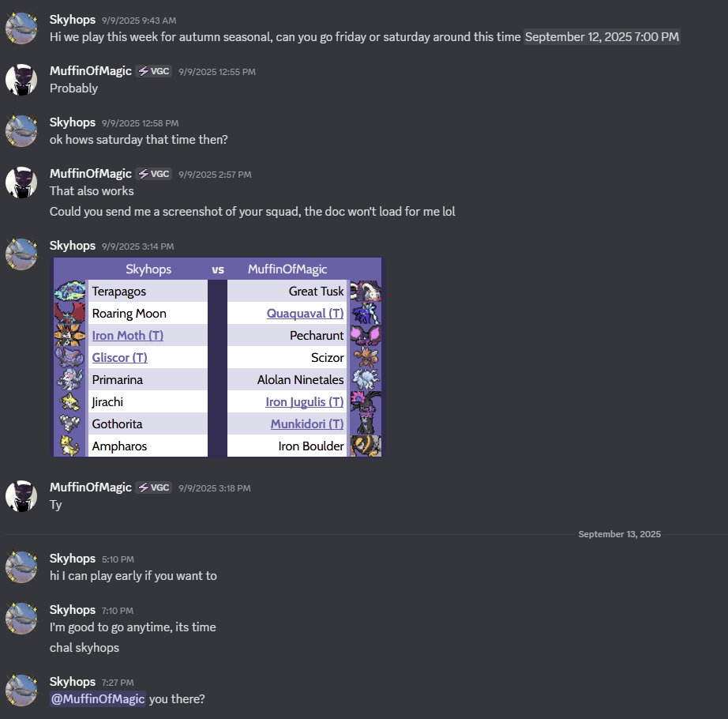728x719 pixels.
Task: Open the Iron Jugulis (T) link
Action: click(305, 401)
